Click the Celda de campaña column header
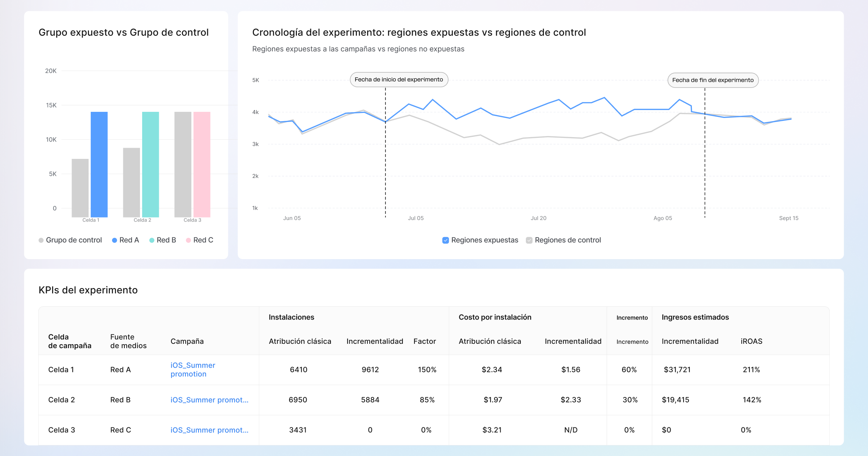Screen dimensions: 868x456 click(x=70, y=341)
